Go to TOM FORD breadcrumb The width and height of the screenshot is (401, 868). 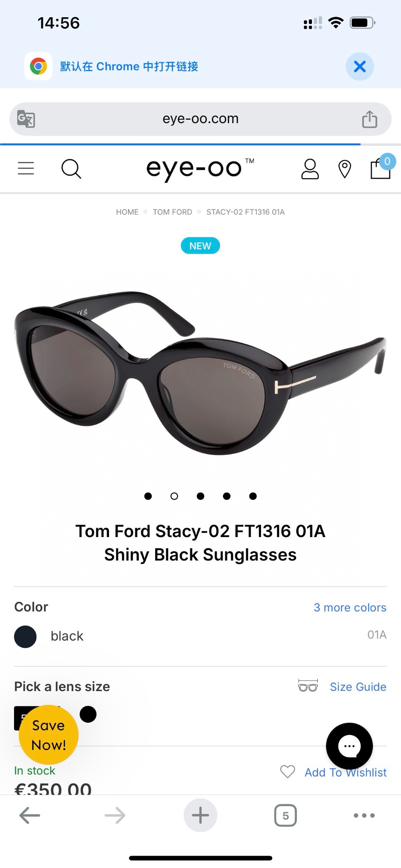click(172, 212)
